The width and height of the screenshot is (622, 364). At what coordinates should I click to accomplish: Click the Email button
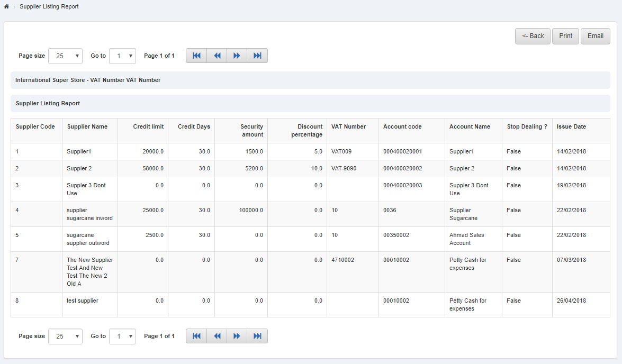coord(595,36)
